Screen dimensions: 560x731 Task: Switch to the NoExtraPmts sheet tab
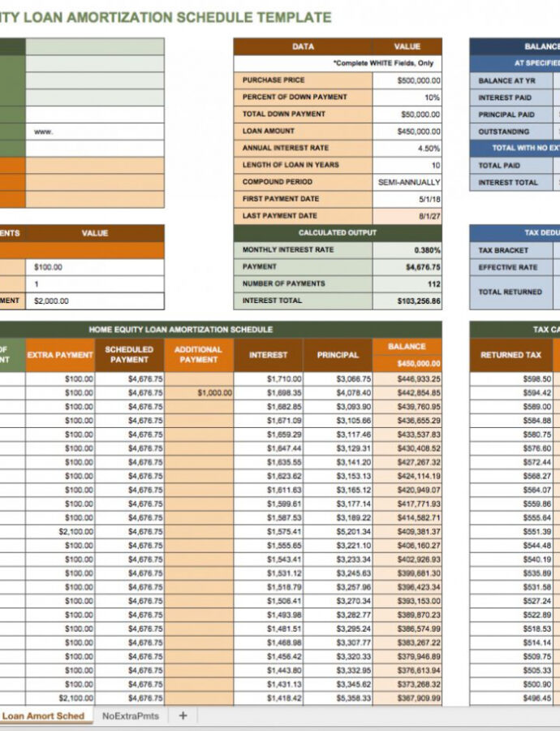pos(130,716)
